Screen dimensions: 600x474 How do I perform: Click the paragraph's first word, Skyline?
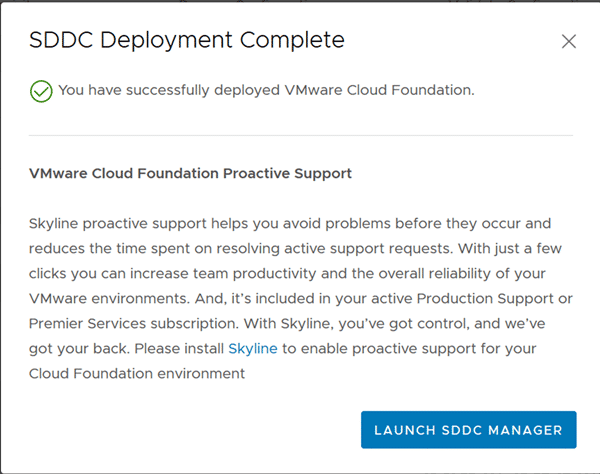[x=54, y=224]
